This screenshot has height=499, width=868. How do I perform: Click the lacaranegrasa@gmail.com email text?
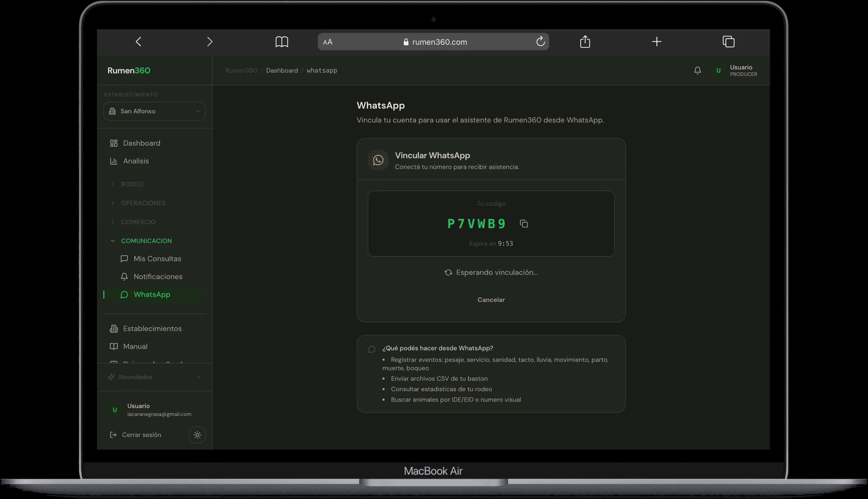coord(159,414)
